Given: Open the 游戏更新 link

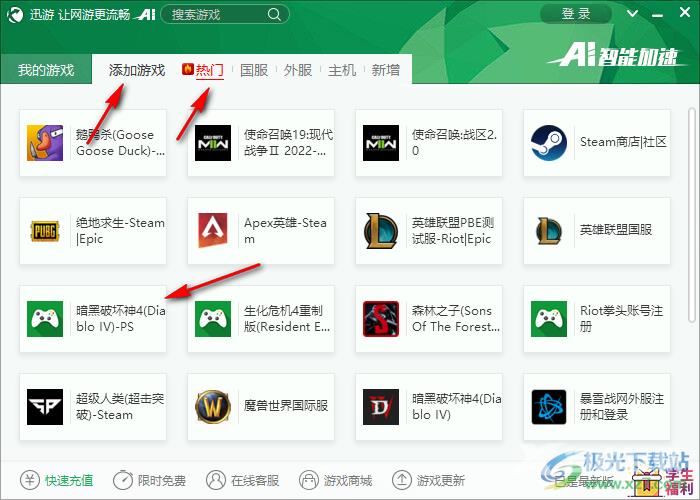Looking at the screenshot, I should pos(441,481).
